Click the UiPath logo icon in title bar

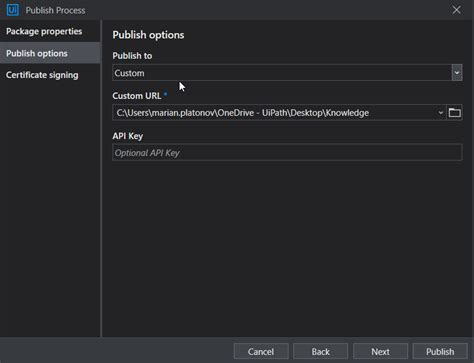(13, 10)
